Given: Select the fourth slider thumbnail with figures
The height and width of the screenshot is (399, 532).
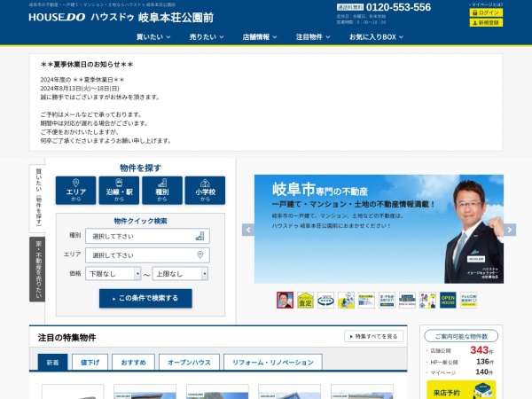Looking at the screenshot, I should [x=346, y=300].
